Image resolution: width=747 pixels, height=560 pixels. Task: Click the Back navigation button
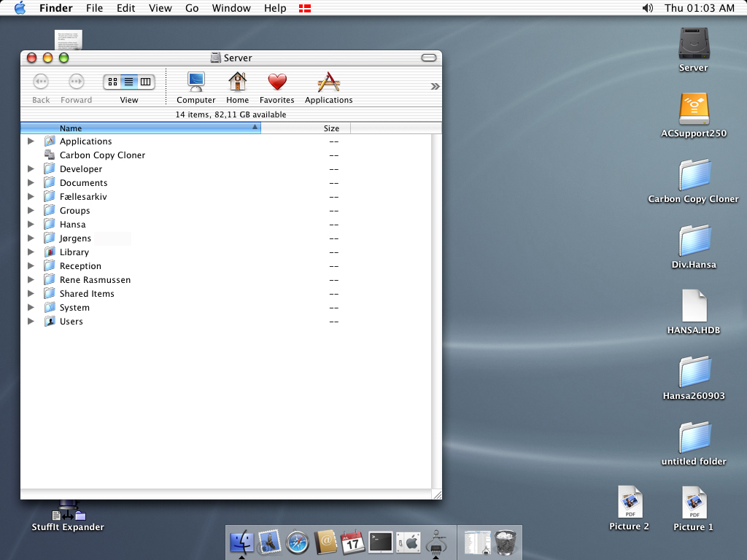tap(41, 82)
